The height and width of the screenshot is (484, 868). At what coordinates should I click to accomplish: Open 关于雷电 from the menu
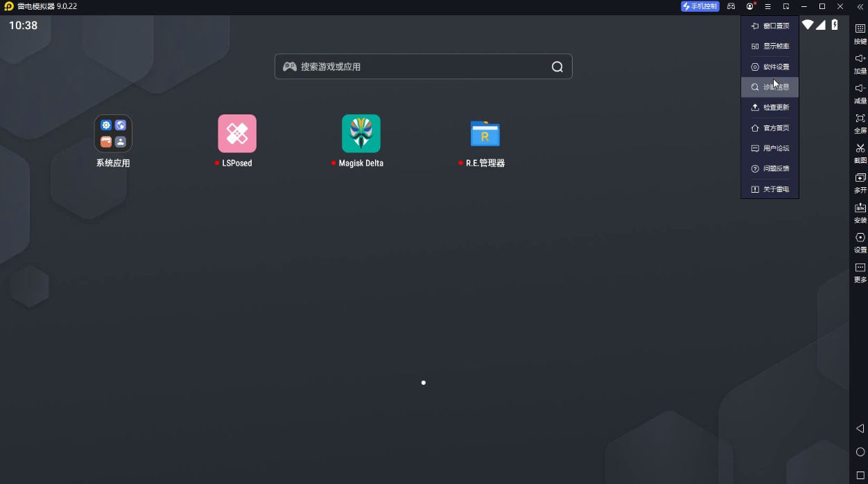[x=770, y=189]
